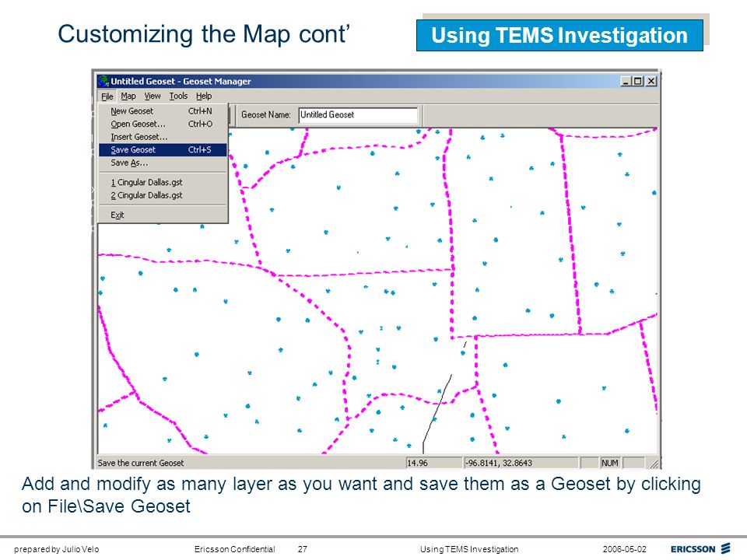747x560 pixels.
Task: Choose Save As... menu entry
Action: coord(163,163)
